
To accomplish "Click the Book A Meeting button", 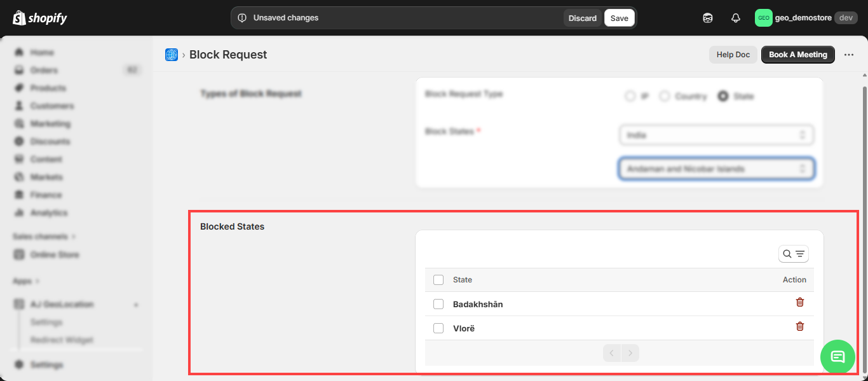I will [x=797, y=55].
